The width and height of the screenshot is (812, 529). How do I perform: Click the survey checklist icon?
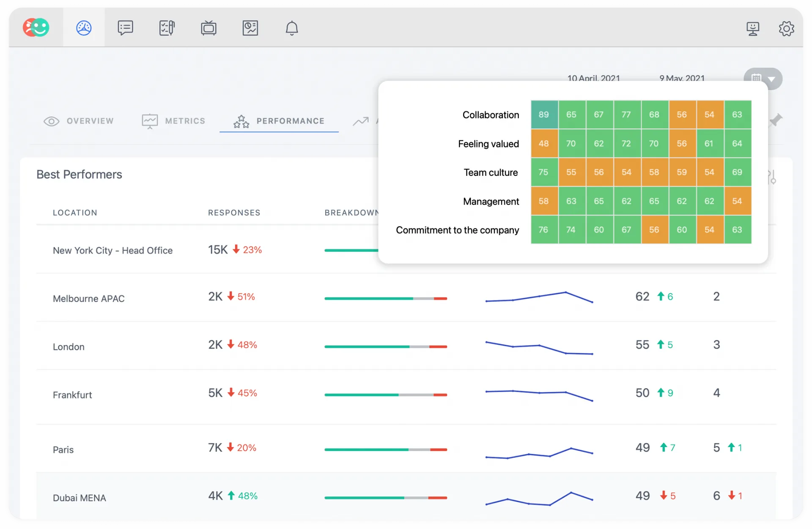coord(167,28)
